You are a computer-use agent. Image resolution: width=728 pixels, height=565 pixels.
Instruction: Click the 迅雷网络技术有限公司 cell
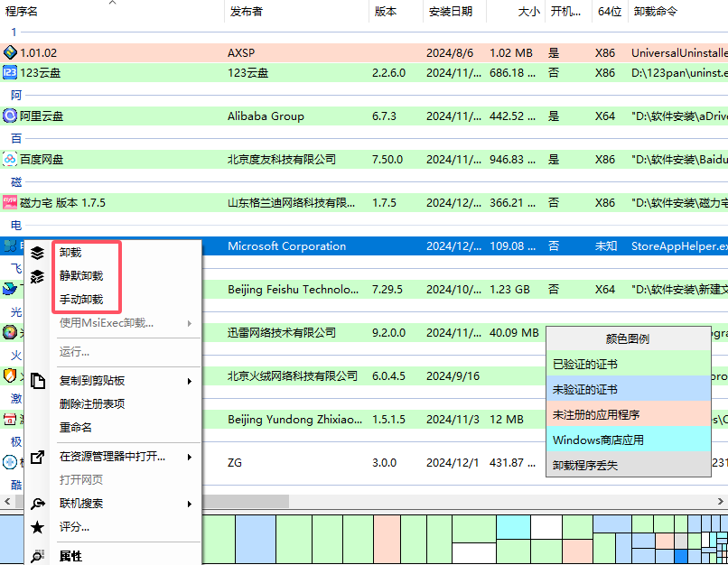pos(282,333)
